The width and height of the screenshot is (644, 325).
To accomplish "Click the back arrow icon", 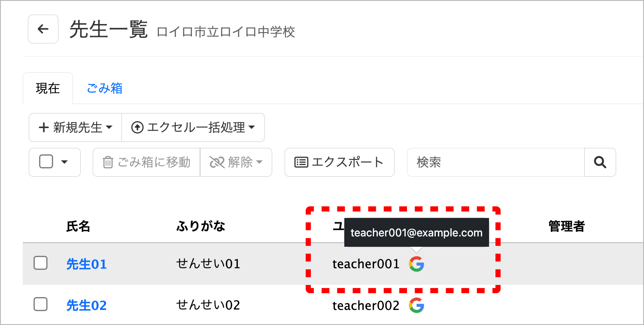I will click(x=43, y=29).
